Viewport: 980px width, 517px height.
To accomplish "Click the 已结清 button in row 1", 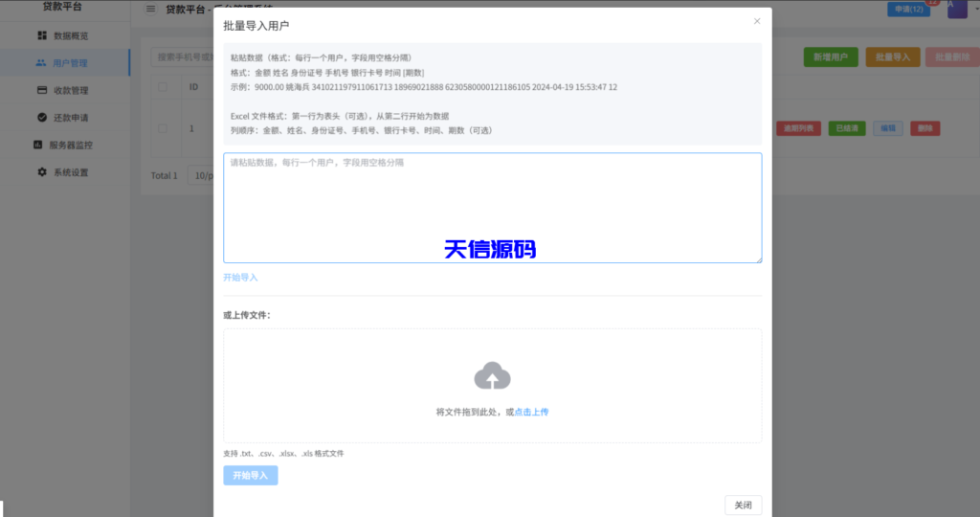I will tap(848, 128).
